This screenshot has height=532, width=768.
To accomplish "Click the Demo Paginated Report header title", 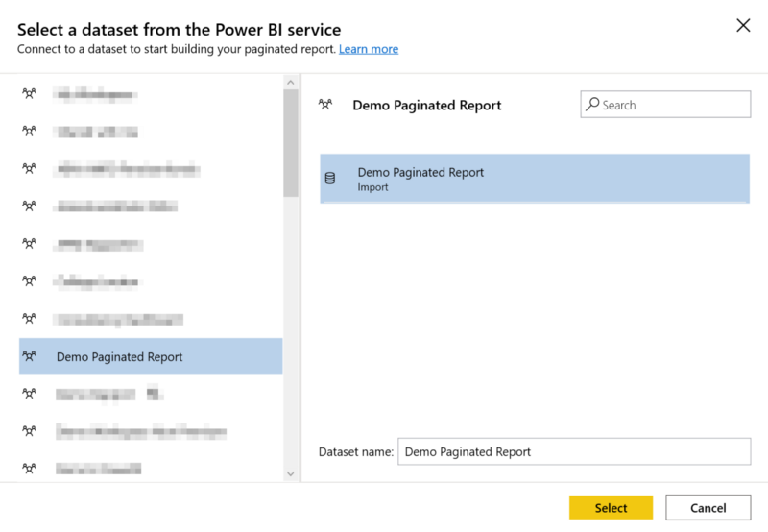I will [x=427, y=105].
